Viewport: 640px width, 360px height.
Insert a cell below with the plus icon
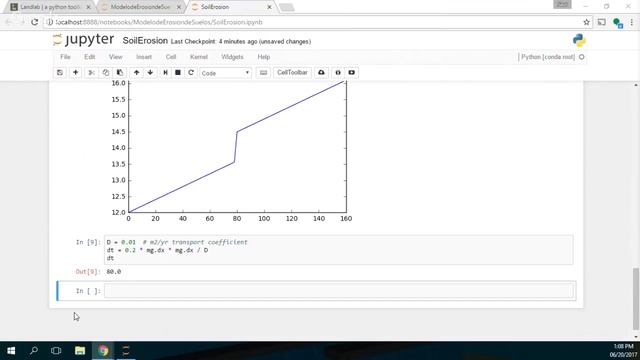coord(76,73)
